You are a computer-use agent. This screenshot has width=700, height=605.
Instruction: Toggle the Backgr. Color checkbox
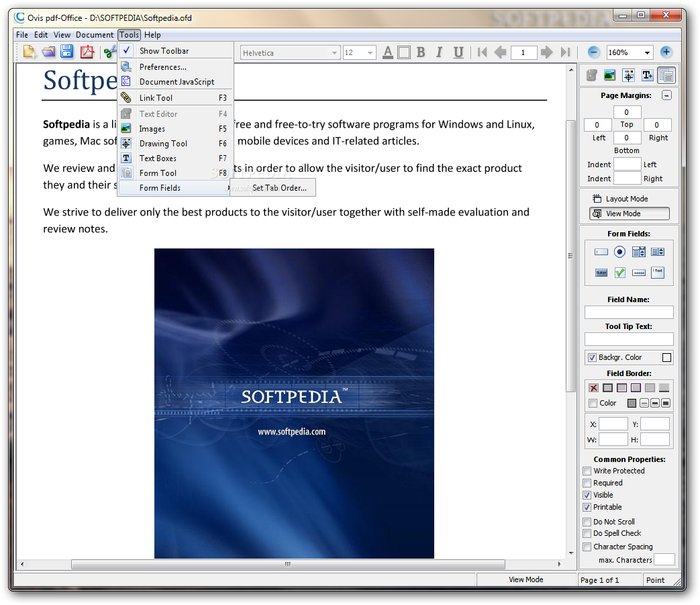pyautogui.click(x=592, y=358)
